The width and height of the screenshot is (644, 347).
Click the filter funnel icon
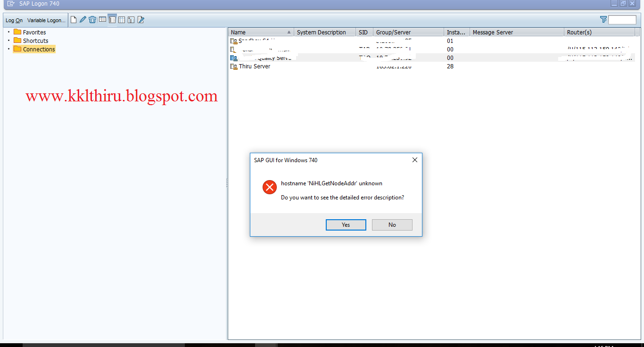[x=603, y=19]
